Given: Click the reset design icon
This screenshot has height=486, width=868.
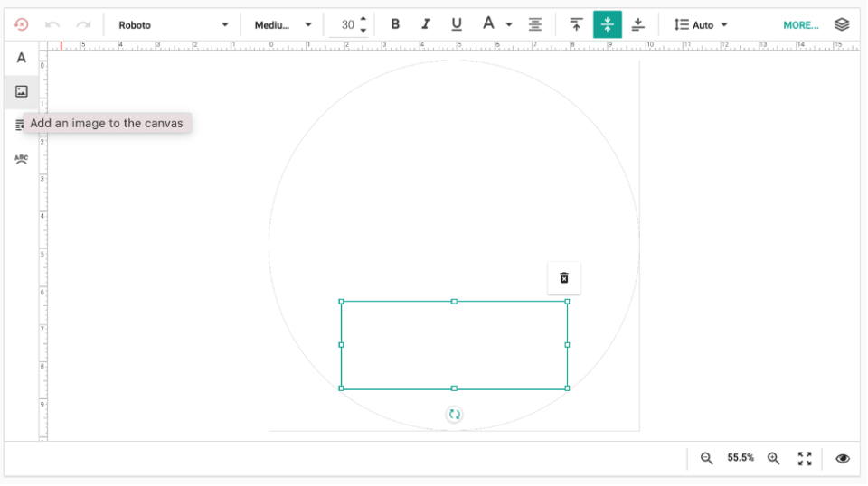Looking at the screenshot, I should pyautogui.click(x=21, y=25).
